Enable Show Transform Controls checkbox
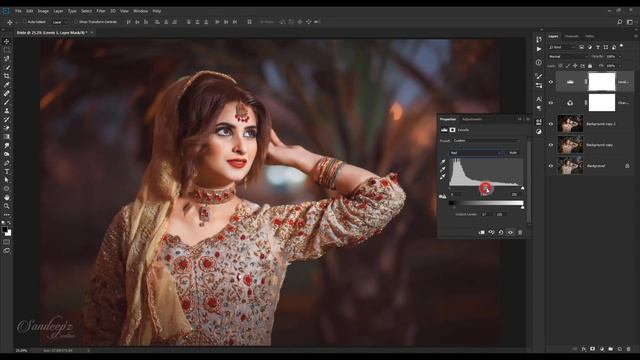The width and height of the screenshot is (640, 360). tap(76, 22)
